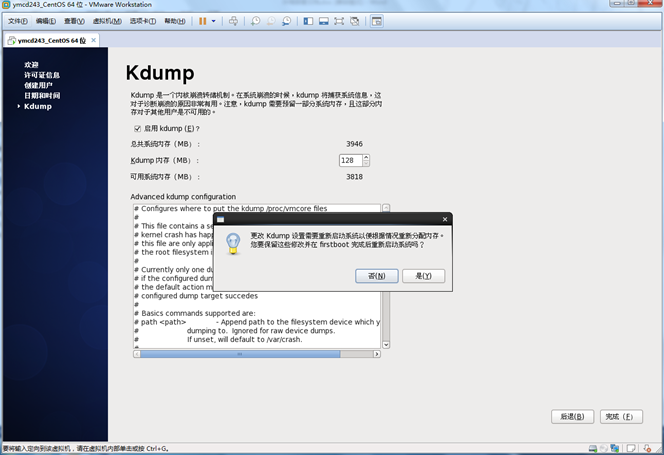Screen dimensions: 664x455
Task: Open the 查看(V) menu
Action: point(74,21)
